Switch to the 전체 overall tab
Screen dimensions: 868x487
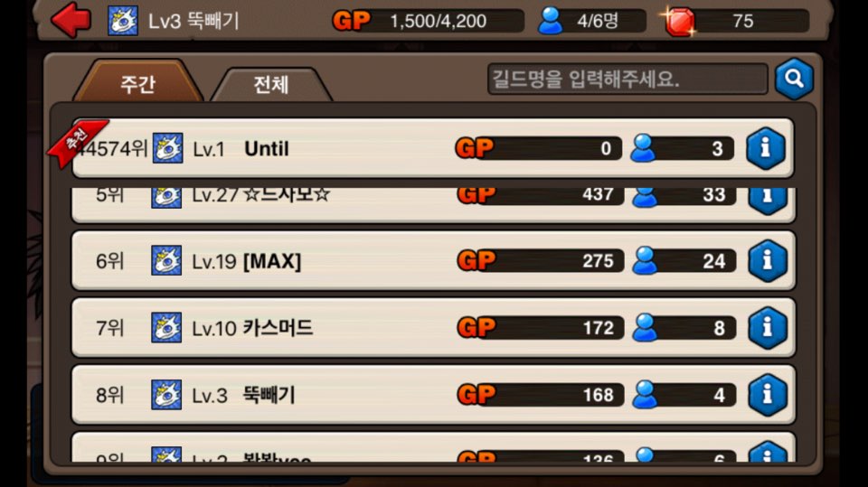click(271, 85)
